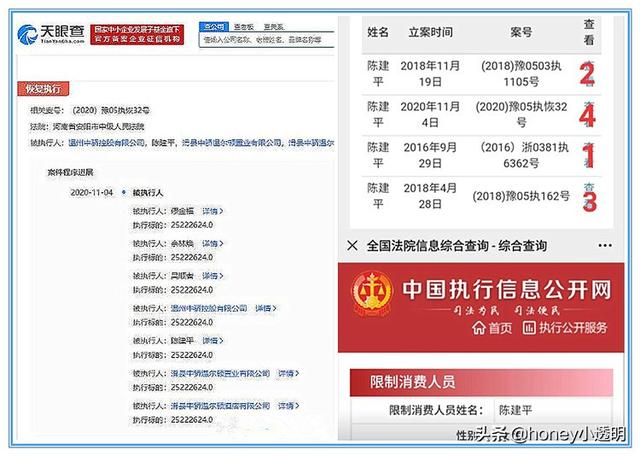
Task: Select the 2018年4月28日 filing date cell
Action: 430,196
